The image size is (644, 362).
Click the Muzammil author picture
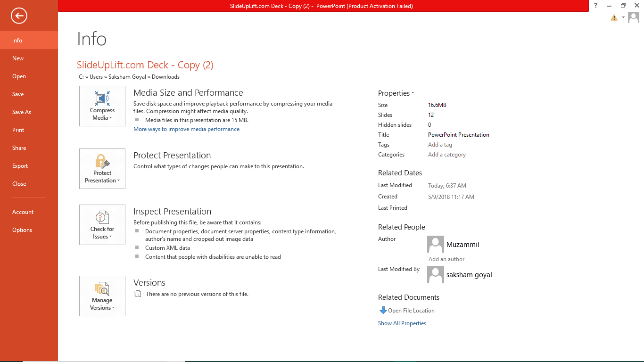coord(435,244)
